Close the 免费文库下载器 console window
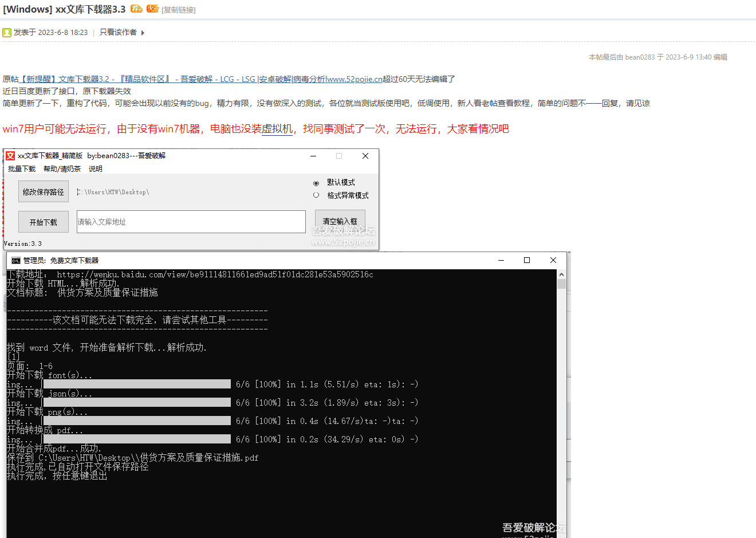The width and height of the screenshot is (756, 538). [x=553, y=260]
